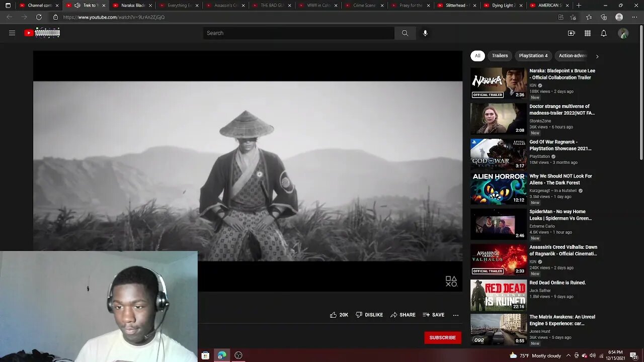The width and height of the screenshot is (644, 362).
Task: Save the video to a playlist
Action: (434, 315)
